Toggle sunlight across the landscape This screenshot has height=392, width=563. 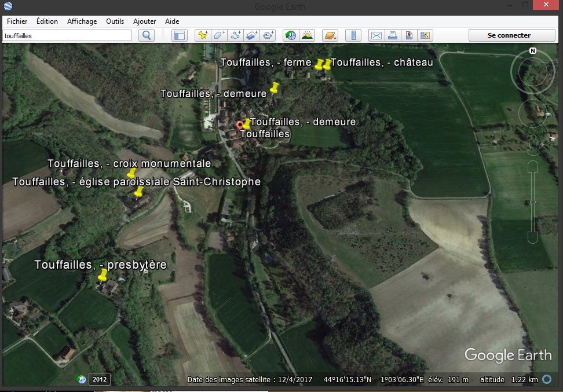point(307,35)
